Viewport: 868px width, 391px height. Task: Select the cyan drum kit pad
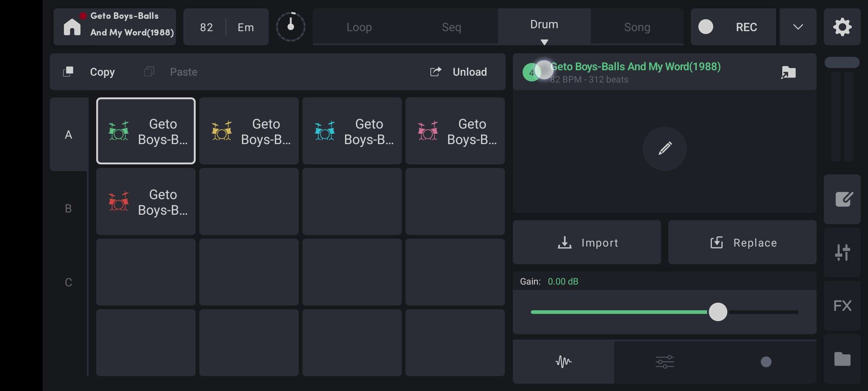click(352, 131)
